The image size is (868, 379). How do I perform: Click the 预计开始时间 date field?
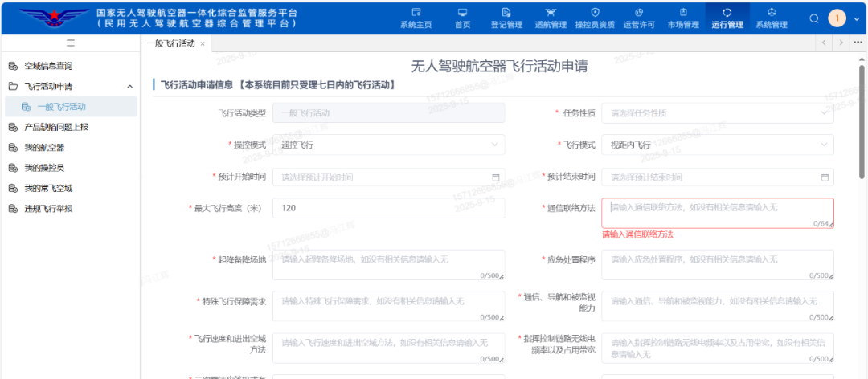pyautogui.click(x=389, y=177)
